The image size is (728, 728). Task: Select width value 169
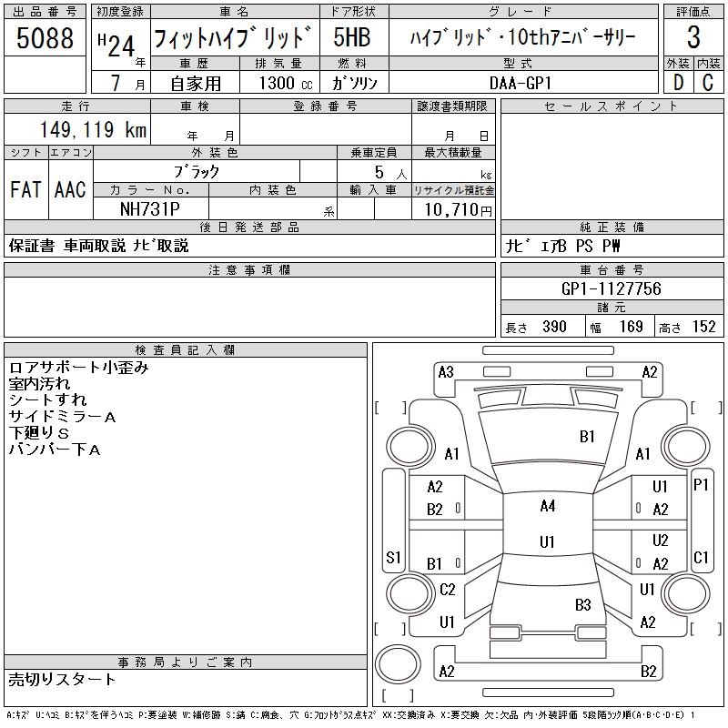click(x=631, y=327)
